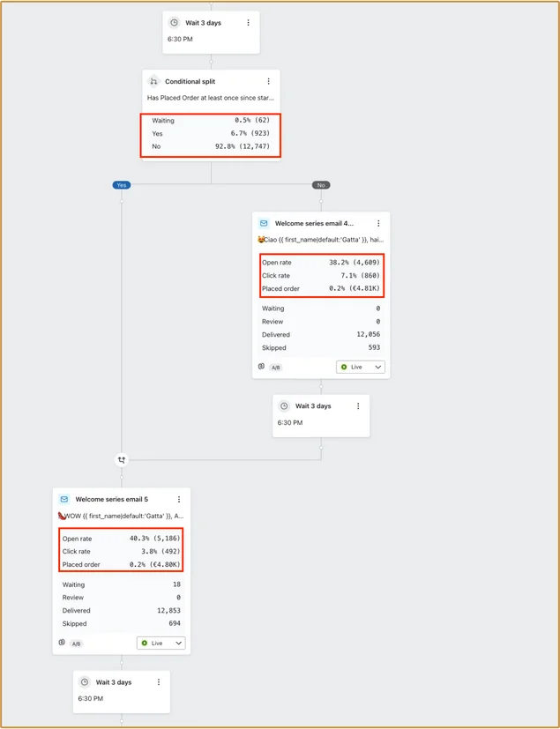Click the A/B test icon on Welcome series email 4
This screenshot has height=729, width=560.
[261, 367]
